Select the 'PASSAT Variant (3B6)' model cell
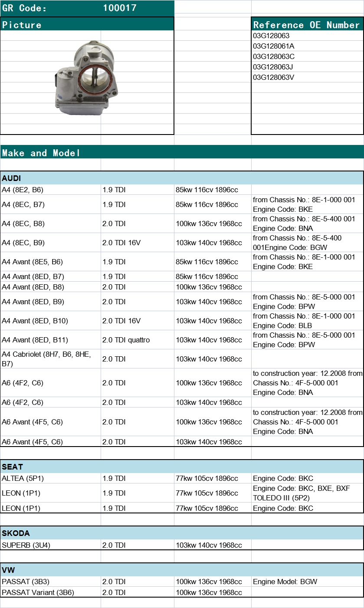 click(x=50, y=592)
